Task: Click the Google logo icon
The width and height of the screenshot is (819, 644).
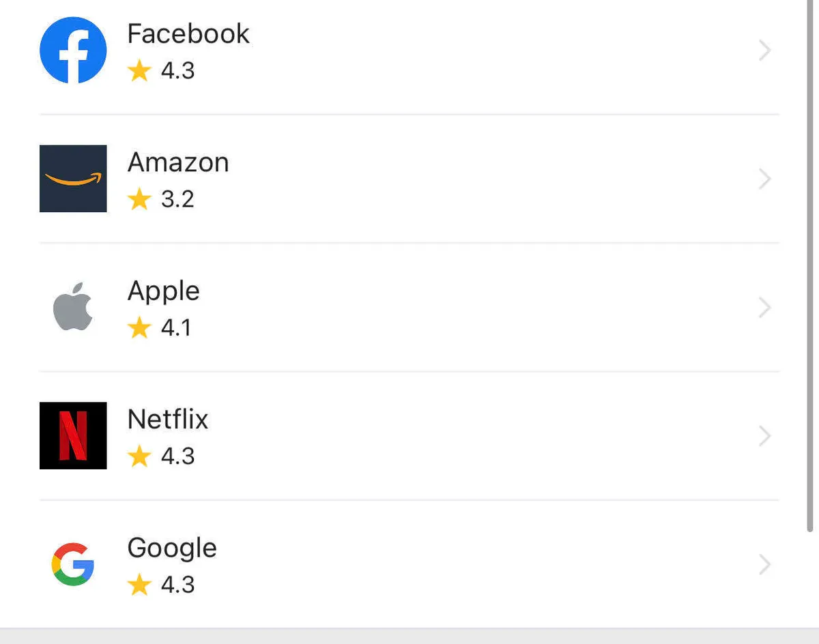Action: [x=73, y=564]
